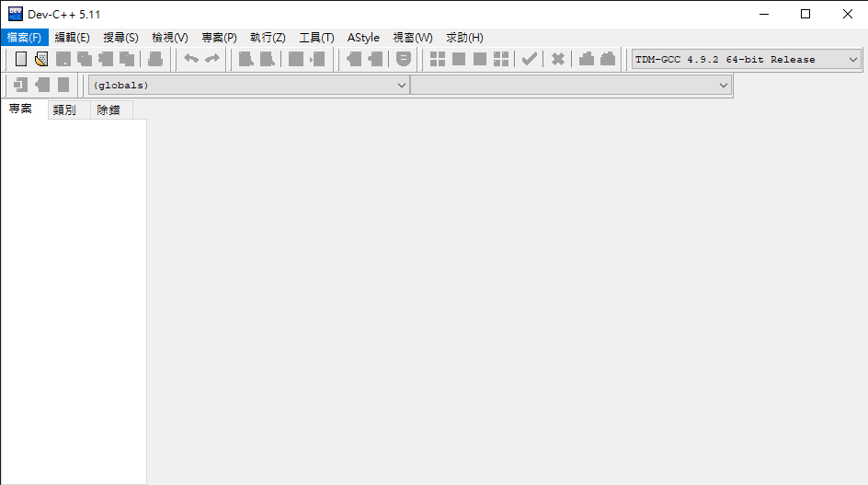The height and width of the screenshot is (485, 868).
Task: Click the Dev-C++ title bar app icon
Action: tap(16, 14)
